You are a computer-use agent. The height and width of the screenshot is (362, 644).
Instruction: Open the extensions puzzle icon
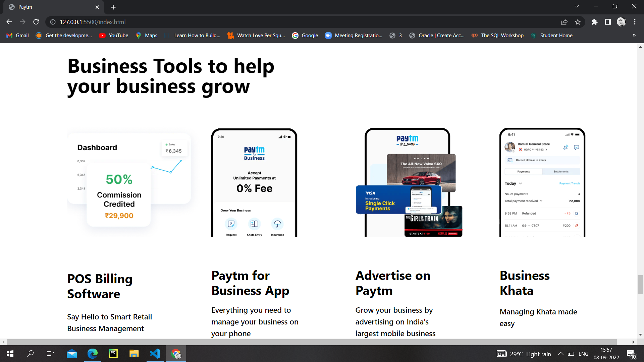point(595,22)
